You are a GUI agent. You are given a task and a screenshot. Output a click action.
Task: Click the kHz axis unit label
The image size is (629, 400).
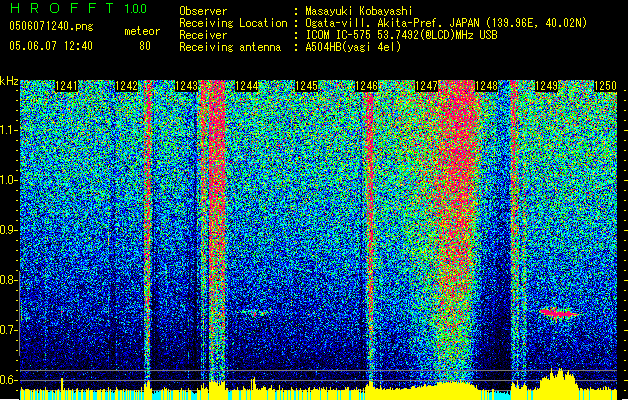[x=9, y=81]
